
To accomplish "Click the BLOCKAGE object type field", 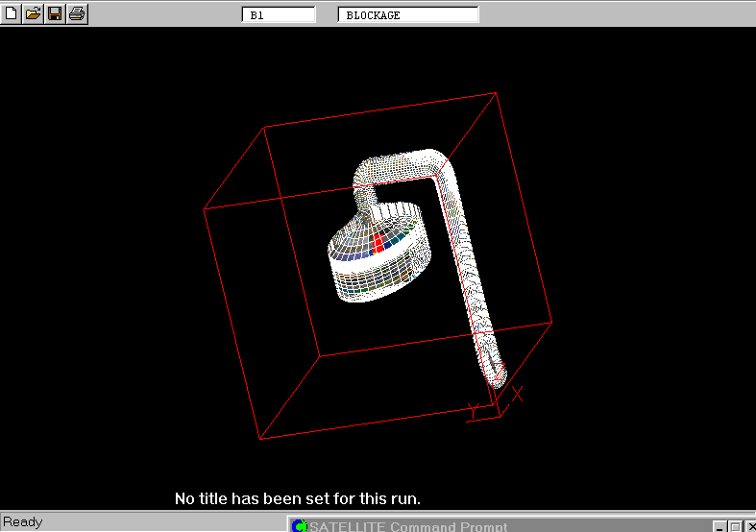I will tap(407, 14).
